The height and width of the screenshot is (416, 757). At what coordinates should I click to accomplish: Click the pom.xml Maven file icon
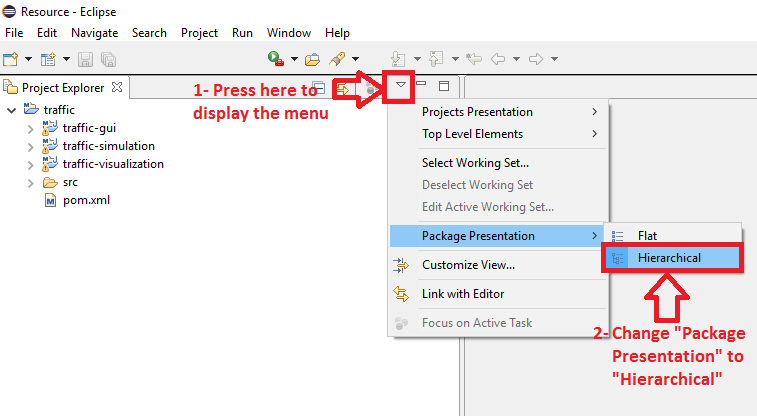pyautogui.click(x=50, y=200)
